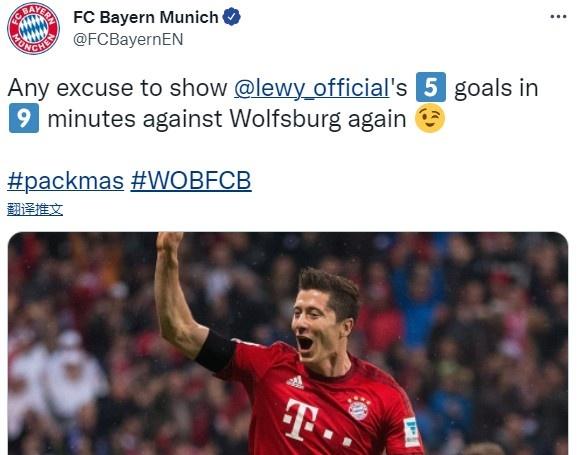The width and height of the screenshot is (580, 455).
Task: Open the @lewy_official mention
Action: click(311, 88)
